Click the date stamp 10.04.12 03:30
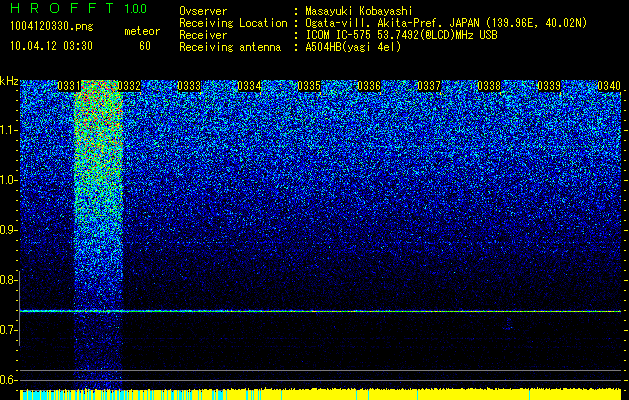Viewport: 629px width, 400px height. [51, 46]
